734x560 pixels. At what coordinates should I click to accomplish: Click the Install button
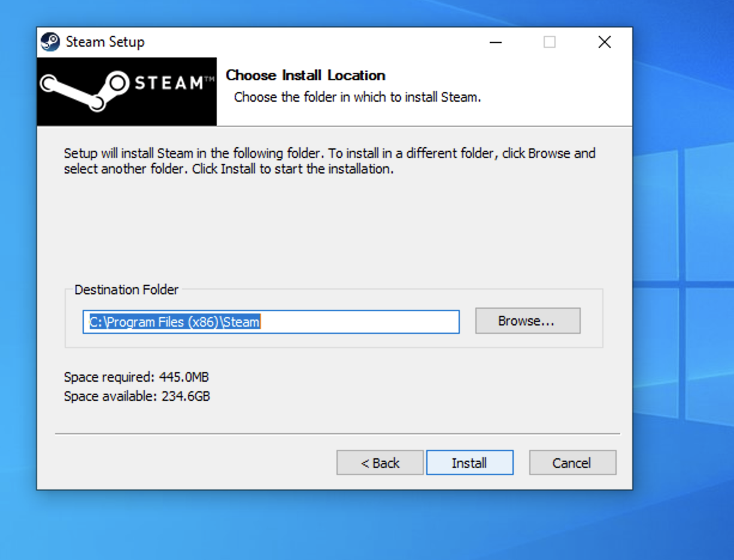(x=469, y=462)
